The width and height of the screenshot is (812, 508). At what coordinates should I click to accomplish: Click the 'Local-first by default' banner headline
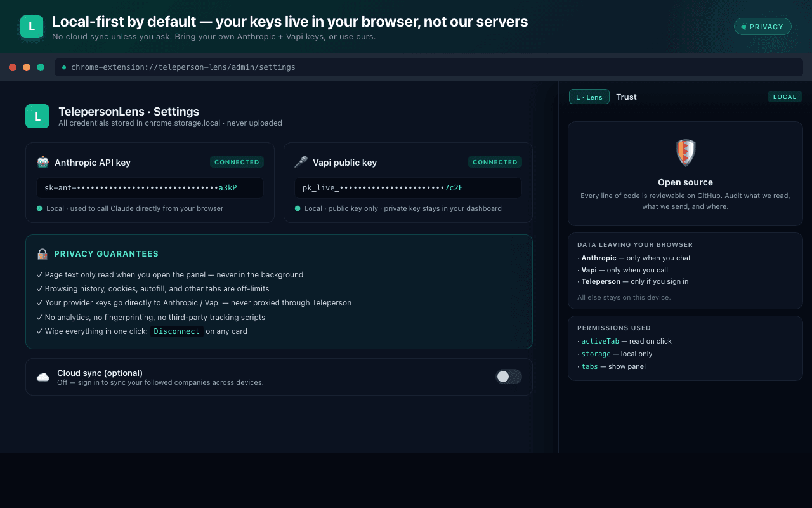point(290,22)
